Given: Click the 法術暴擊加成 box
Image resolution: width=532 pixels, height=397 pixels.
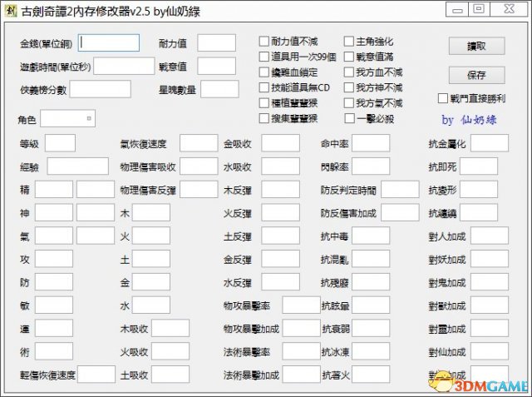Looking at the screenshot, I should [301, 375].
